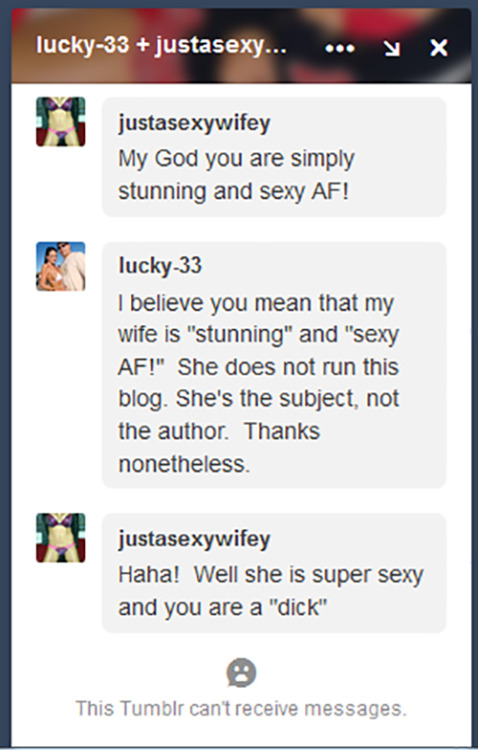This screenshot has height=750, width=478.
Task: Minimize the chat with the diagonal arrow icon
Action: coord(391,48)
